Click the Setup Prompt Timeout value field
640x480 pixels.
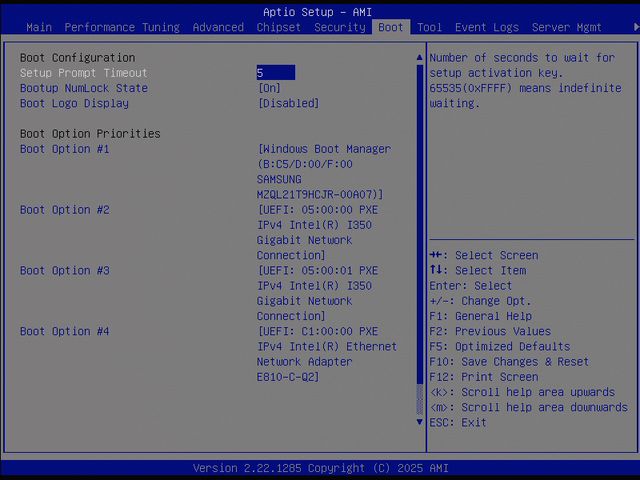pos(276,73)
